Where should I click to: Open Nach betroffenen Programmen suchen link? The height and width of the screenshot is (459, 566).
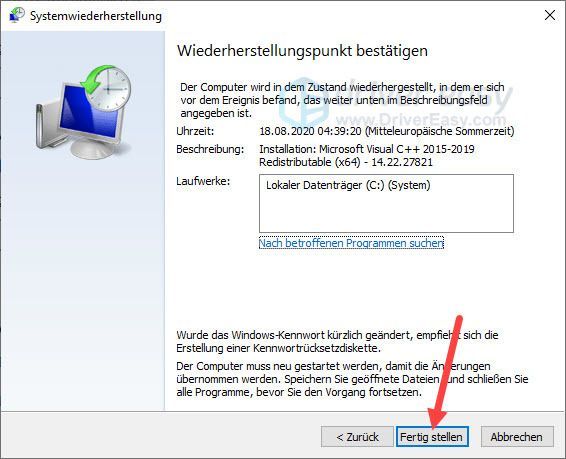click(x=351, y=243)
